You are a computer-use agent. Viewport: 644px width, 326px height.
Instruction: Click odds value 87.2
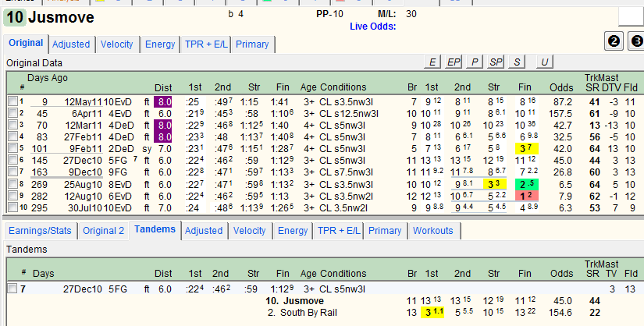(x=563, y=102)
